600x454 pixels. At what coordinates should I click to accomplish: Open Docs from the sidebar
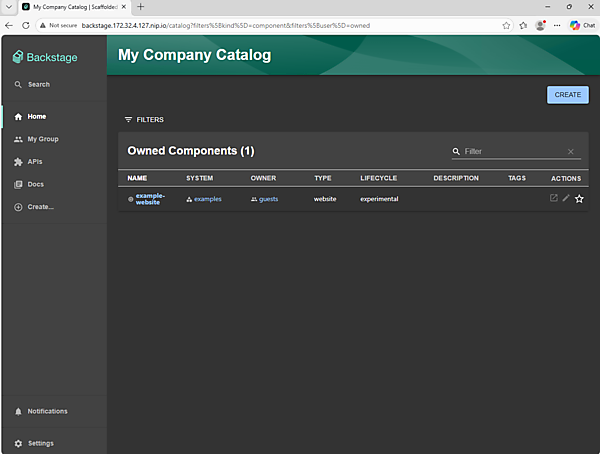(x=35, y=184)
